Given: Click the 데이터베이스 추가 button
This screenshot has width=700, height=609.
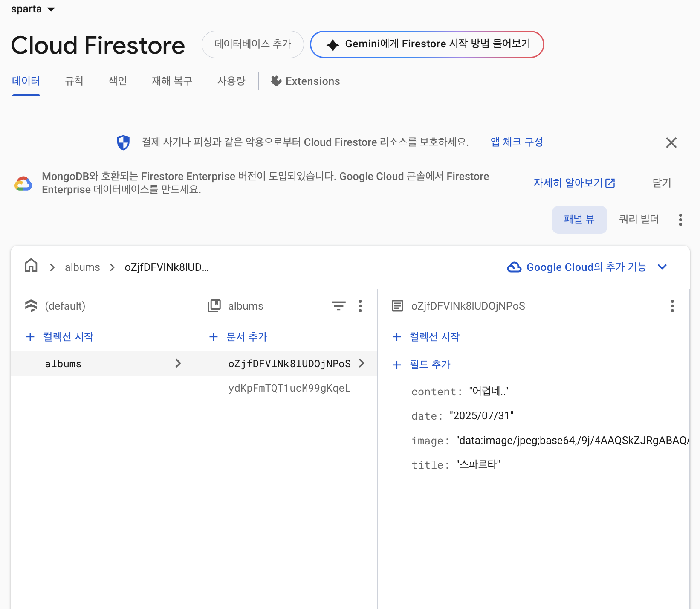Looking at the screenshot, I should [252, 44].
